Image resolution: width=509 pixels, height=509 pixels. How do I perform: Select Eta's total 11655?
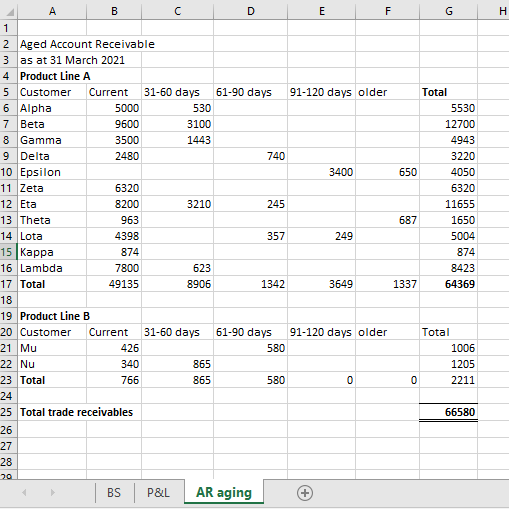[449, 204]
